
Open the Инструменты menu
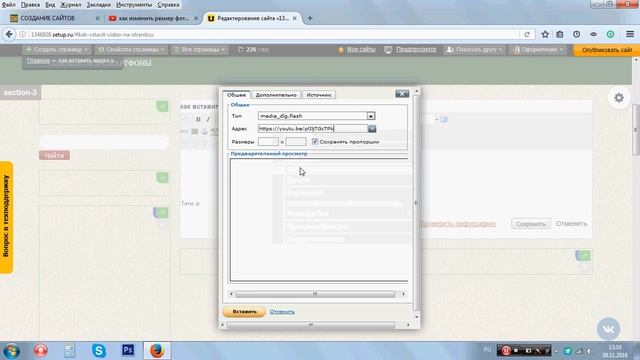134,5
